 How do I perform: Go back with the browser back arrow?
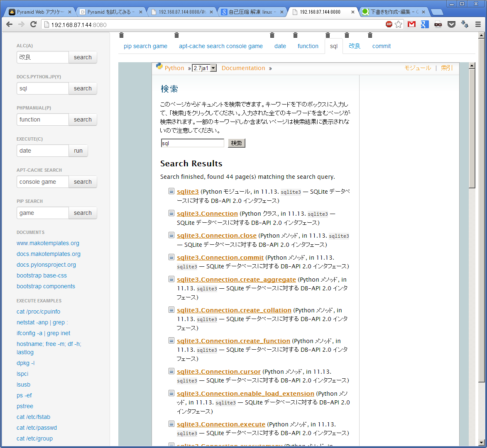pyautogui.click(x=9, y=24)
